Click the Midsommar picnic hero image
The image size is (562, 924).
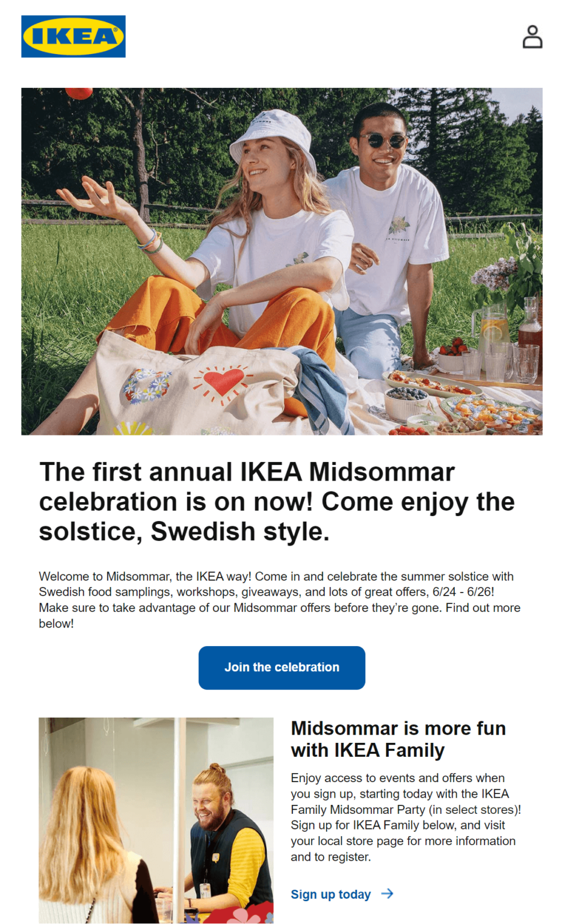pos(281,259)
